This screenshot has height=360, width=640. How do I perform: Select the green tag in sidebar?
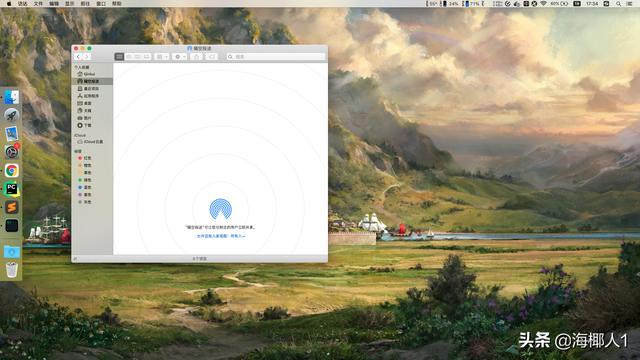pyautogui.click(x=92, y=180)
